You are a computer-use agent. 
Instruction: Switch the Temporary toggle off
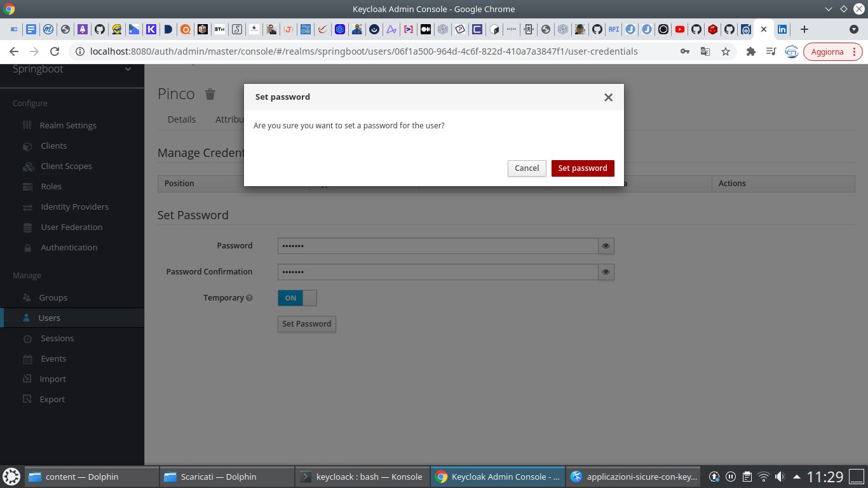(297, 298)
